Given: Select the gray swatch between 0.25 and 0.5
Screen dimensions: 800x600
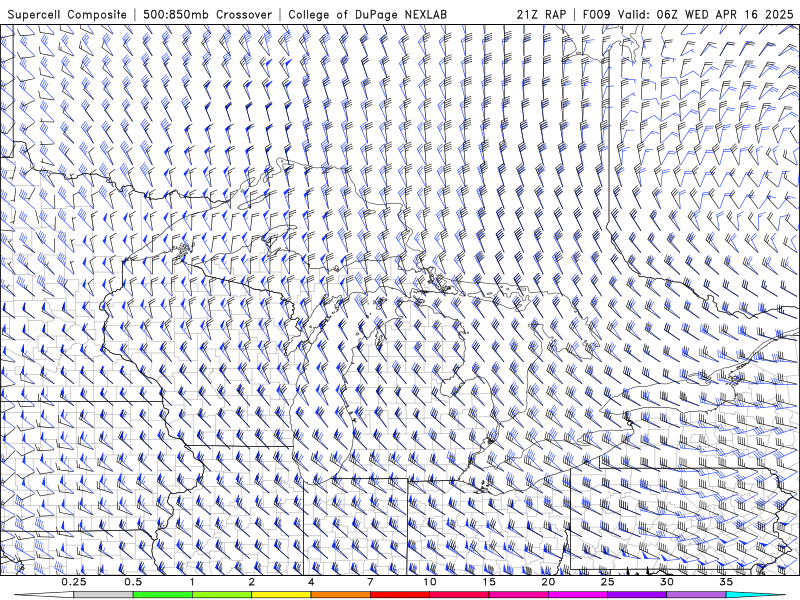Looking at the screenshot, I should (103, 595).
